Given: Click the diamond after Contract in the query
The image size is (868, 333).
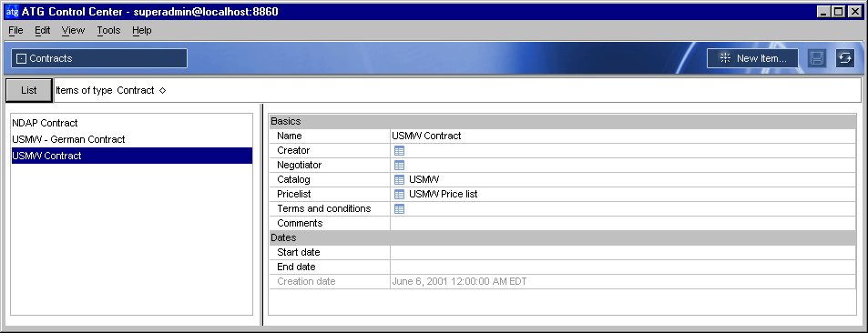Looking at the screenshot, I should 162,91.
